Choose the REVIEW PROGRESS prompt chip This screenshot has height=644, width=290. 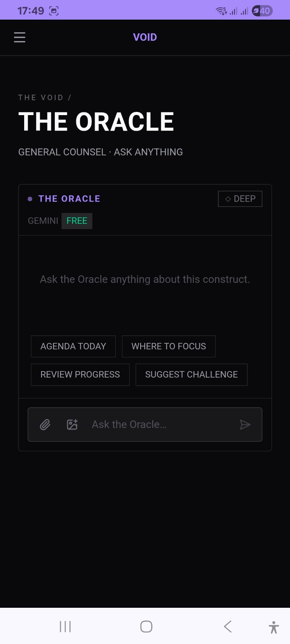[x=80, y=374]
